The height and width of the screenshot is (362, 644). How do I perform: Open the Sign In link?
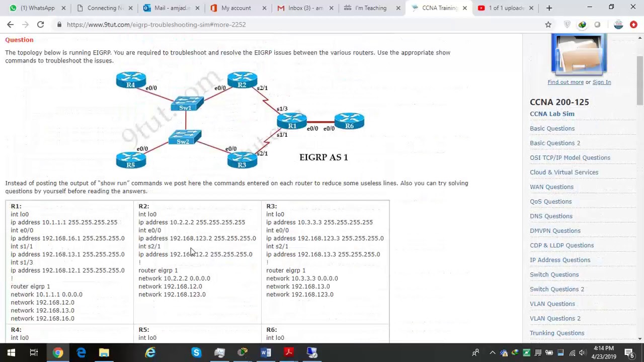point(602,82)
